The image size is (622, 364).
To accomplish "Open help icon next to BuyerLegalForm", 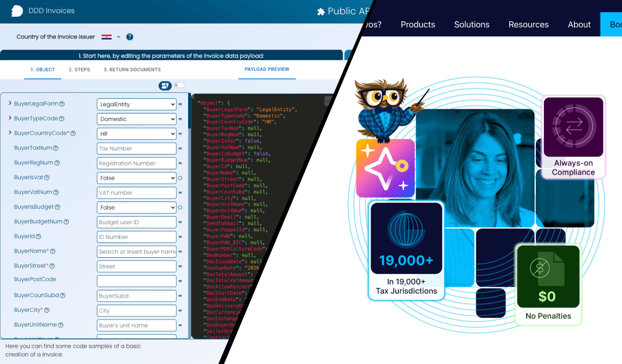I will [x=62, y=104].
